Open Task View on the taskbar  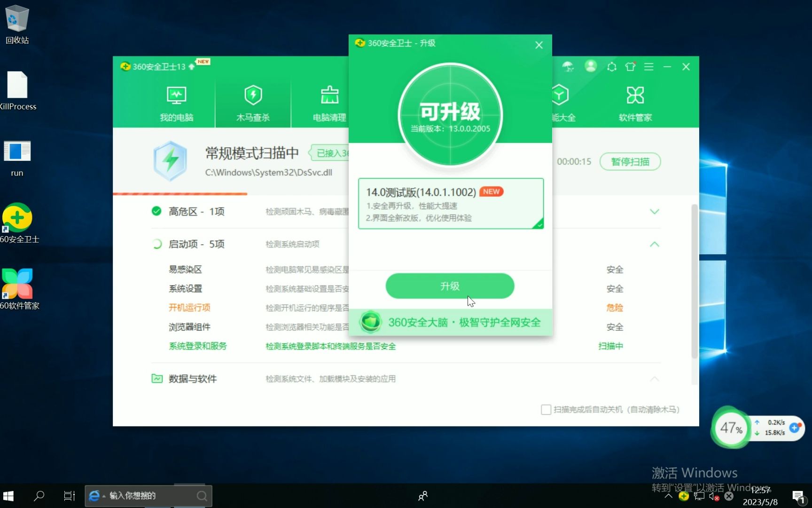[x=70, y=496]
